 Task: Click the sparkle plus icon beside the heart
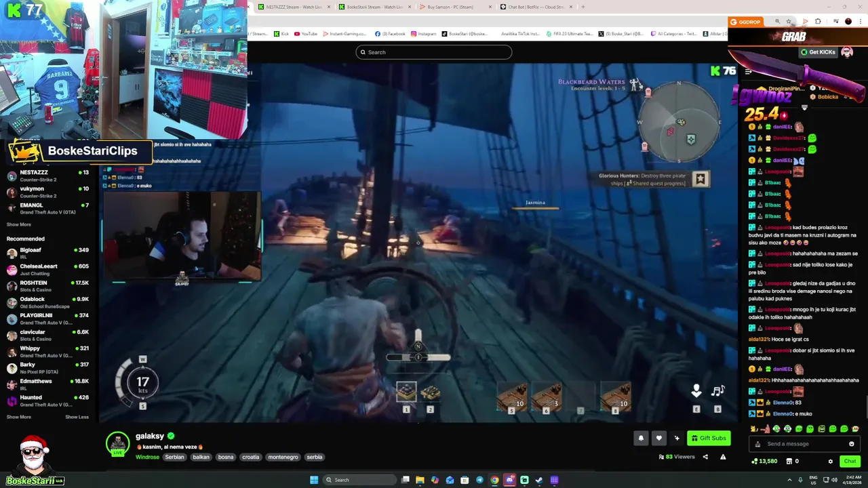676,438
